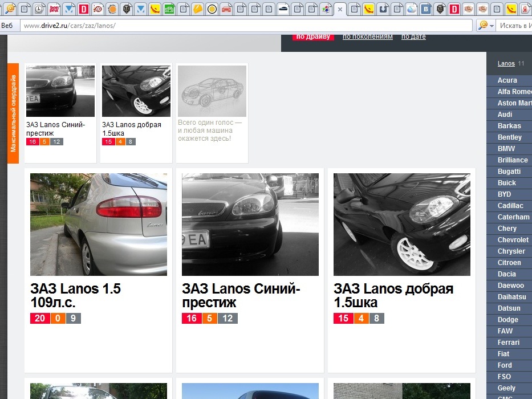Open the tab with red speedometer icon

point(98,9)
